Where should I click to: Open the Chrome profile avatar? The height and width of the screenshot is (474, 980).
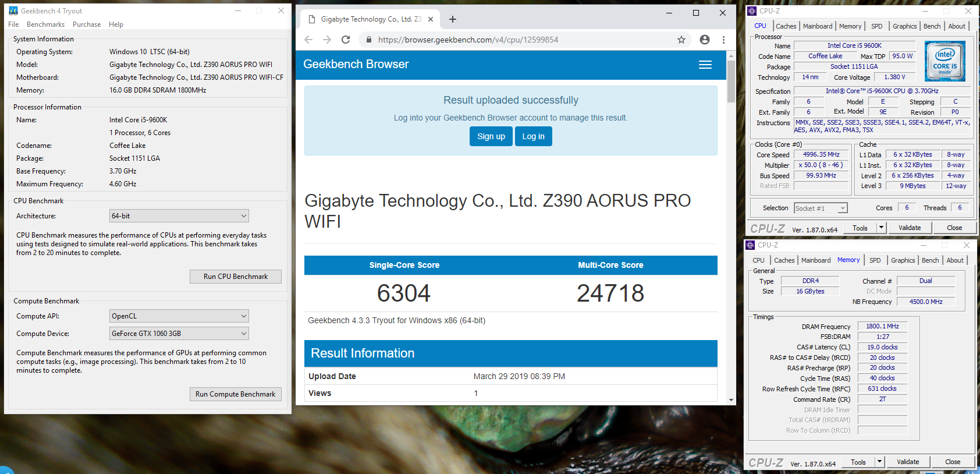(x=705, y=40)
